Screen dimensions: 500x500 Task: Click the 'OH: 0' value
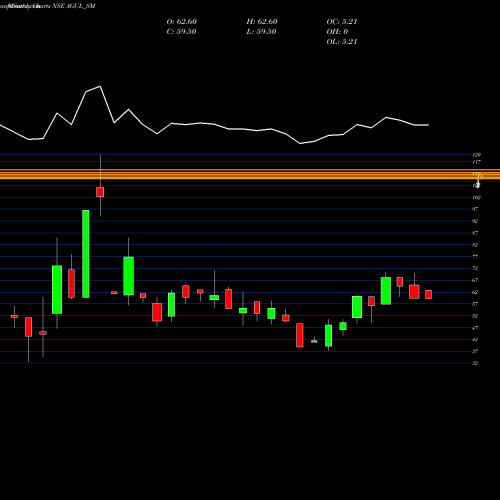click(x=337, y=32)
